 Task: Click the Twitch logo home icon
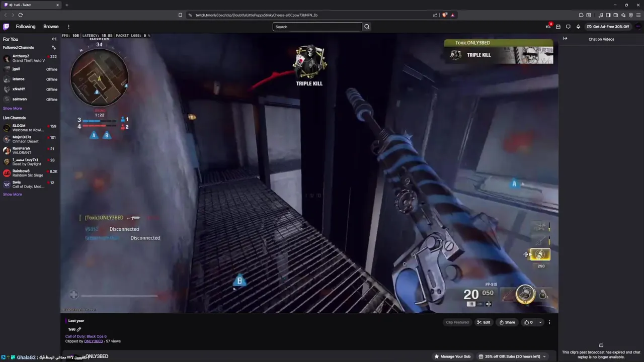pyautogui.click(x=6, y=27)
